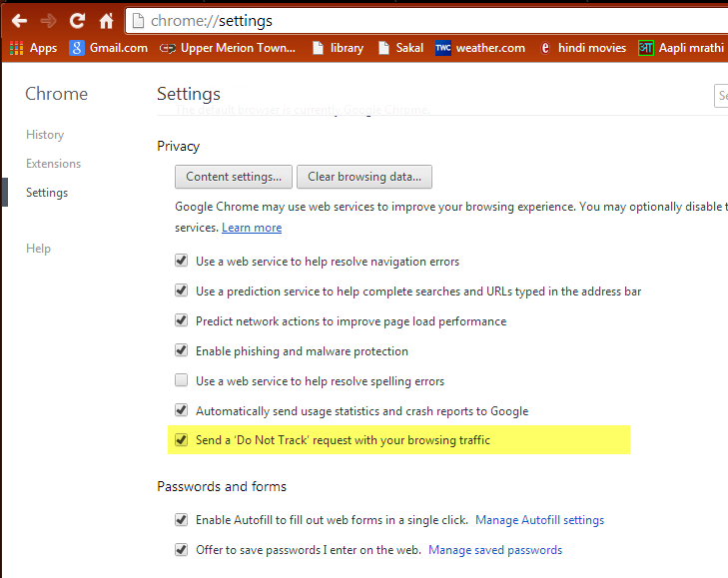Image resolution: width=728 pixels, height=578 pixels.
Task: Uncheck Offer to save passwords
Action: click(181, 550)
